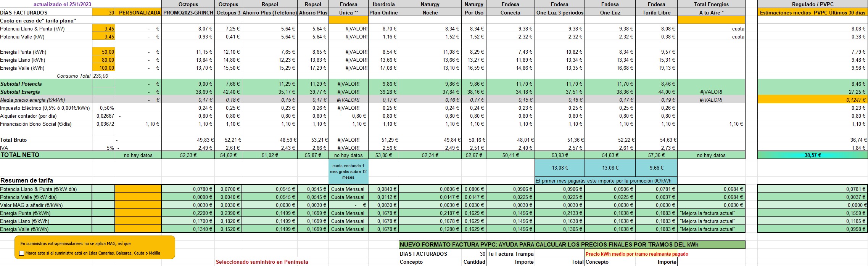Image resolution: width=868 pixels, height=266 pixels.
Task: Select the 'Octopus 3' tariff header
Action: coord(229,13)
